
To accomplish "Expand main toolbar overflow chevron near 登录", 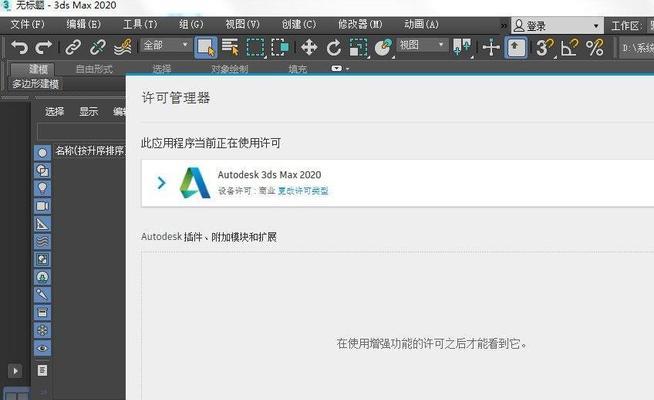I will [504, 26].
